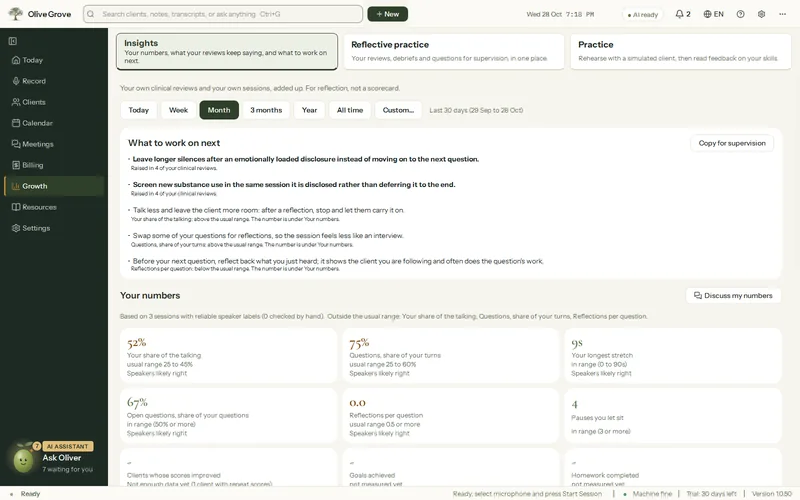This screenshot has width=800, height=500.
Task: Open notifications bell with 2 alerts
Action: pyautogui.click(x=683, y=14)
